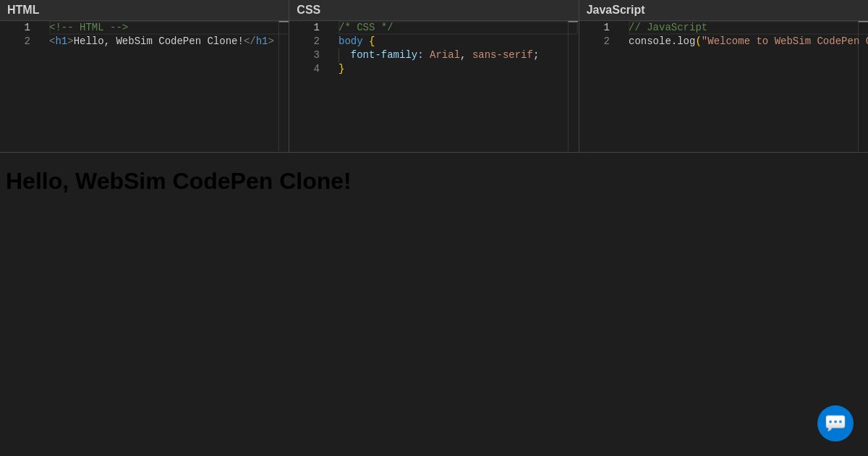
Task: Click line number 2 in the HTML gutter
Action: pyautogui.click(x=27, y=41)
